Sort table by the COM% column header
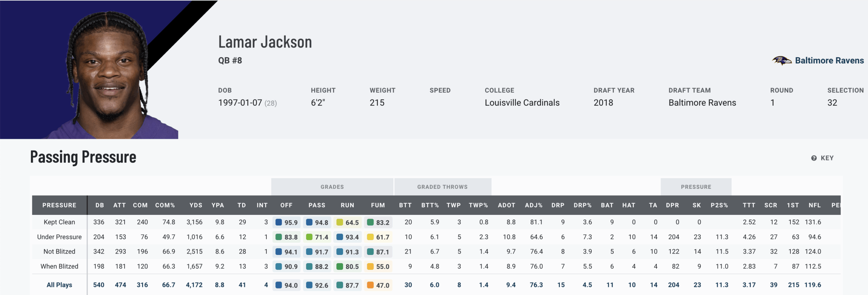The image size is (868, 295). pyautogui.click(x=165, y=205)
